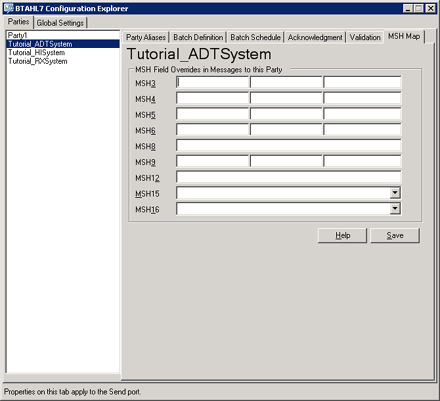Click the second MSH9 input field

click(286, 161)
